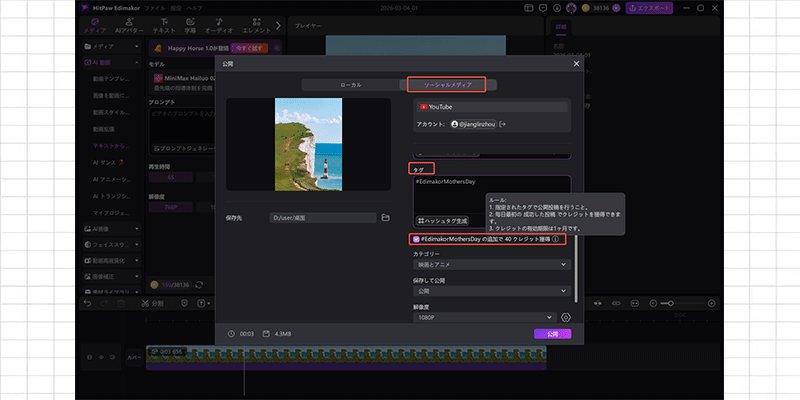The image size is (800, 400).
Task: Click the purple 公開 publish button
Action: click(553, 334)
